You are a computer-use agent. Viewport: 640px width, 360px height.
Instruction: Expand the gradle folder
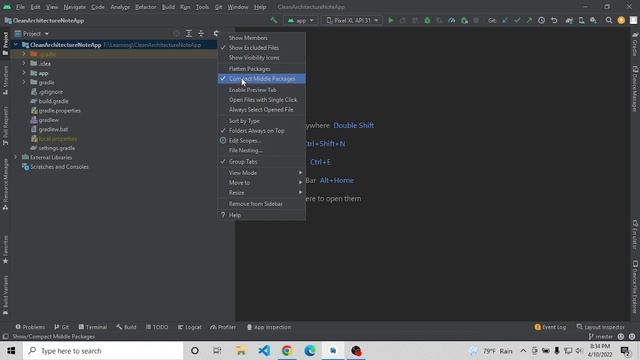pos(24,82)
